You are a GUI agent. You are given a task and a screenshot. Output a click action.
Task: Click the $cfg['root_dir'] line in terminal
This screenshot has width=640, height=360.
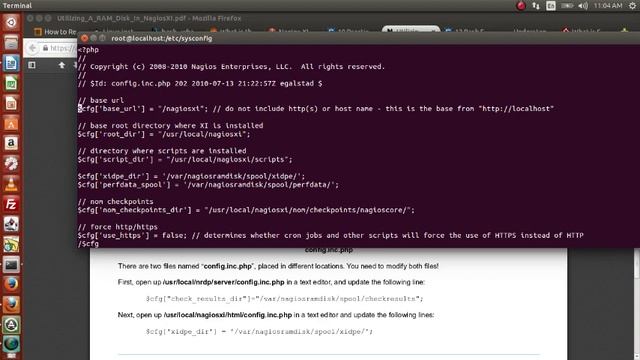(x=164, y=134)
